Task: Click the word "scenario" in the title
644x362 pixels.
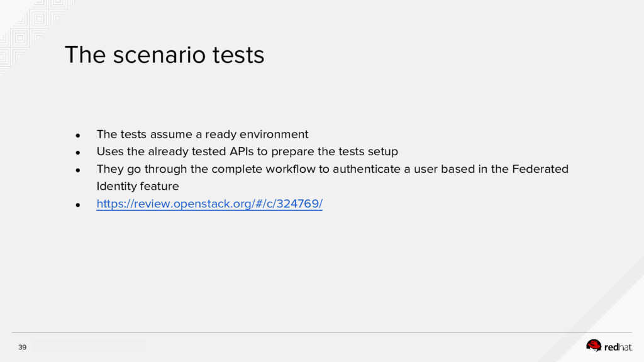Action: [160, 56]
